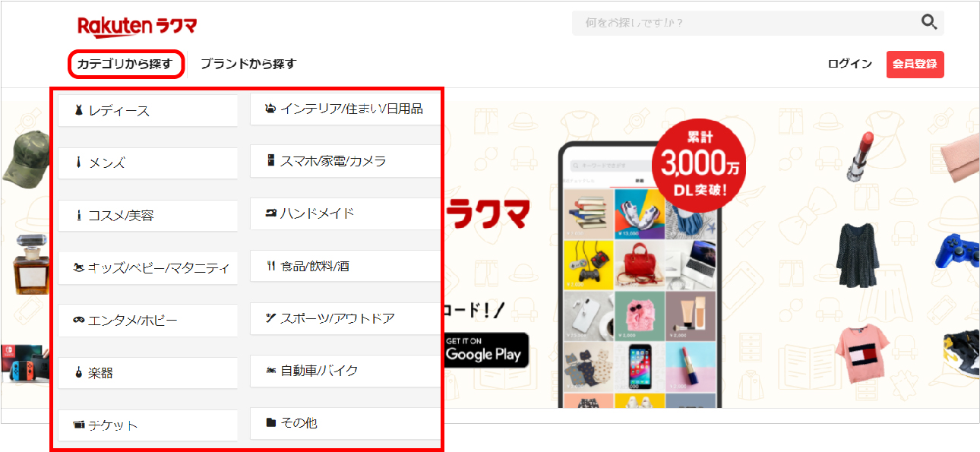Viewport: 980px width, 452px height.
Task: Open the カテゴリから探す category dropdown
Action: (126, 64)
